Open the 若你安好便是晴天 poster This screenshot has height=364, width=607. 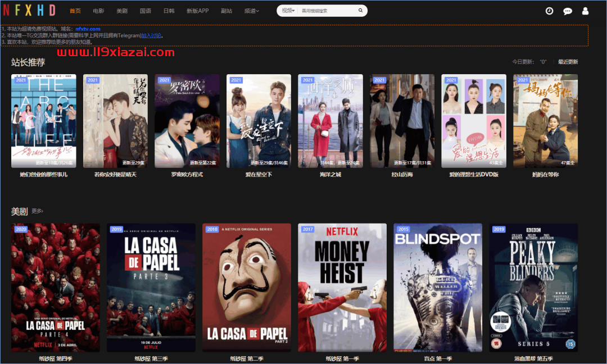tap(115, 121)
